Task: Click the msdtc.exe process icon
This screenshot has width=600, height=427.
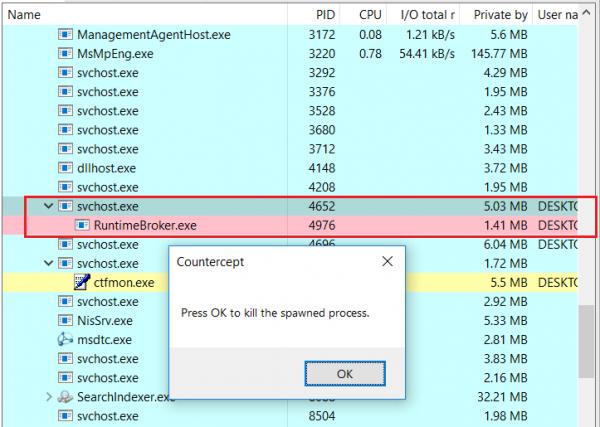Action: click(x=66, y=339)
